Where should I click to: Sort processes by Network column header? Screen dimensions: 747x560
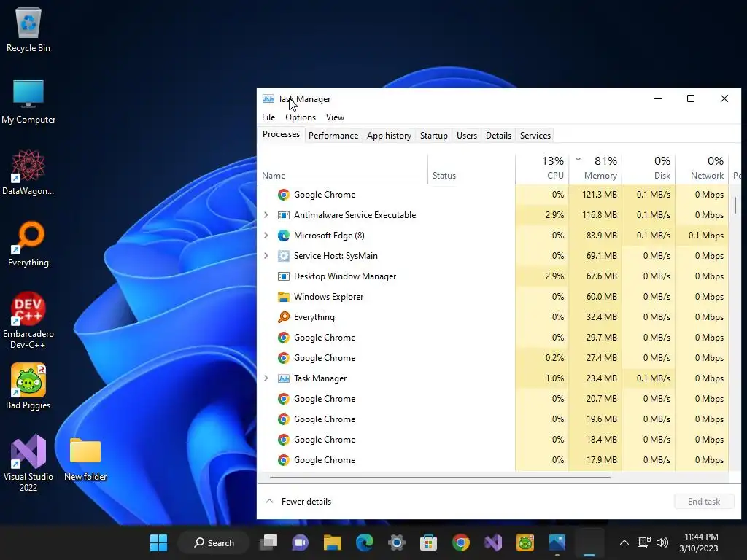[x=702, y=169]
